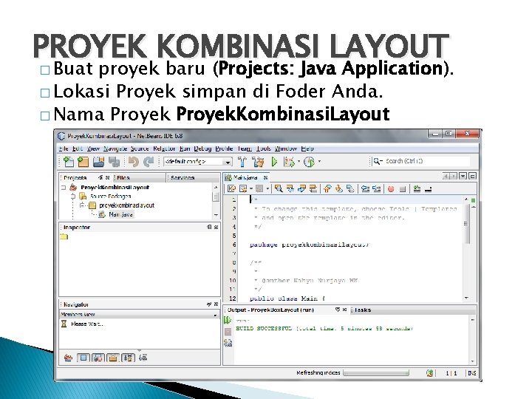This screenshot has height=399, width=532.
Task: Toggle Show Static Members filter in Navigator
Action: coord(98,358)
